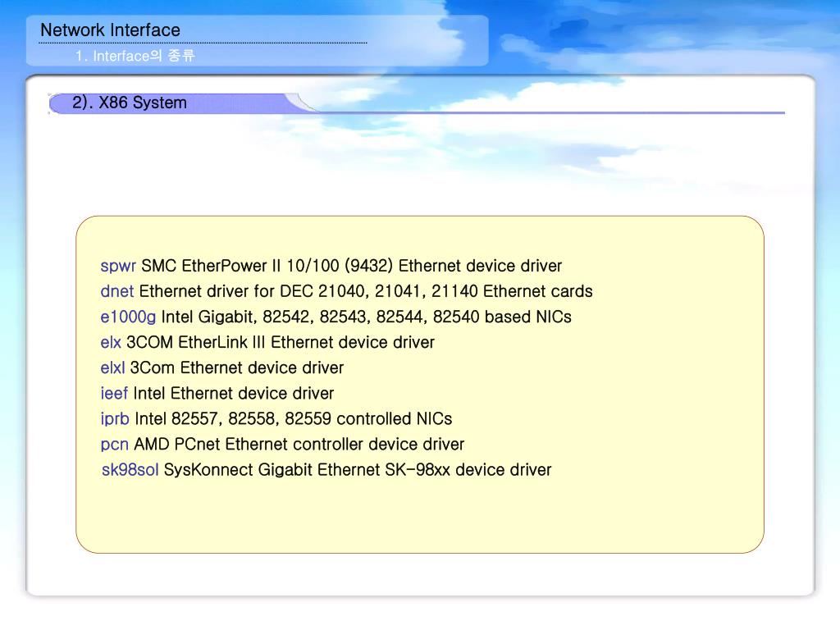This screenshot has width=840, height=630.
Task: Click the 3COM EtherLink III description
Action: (281, 342)
